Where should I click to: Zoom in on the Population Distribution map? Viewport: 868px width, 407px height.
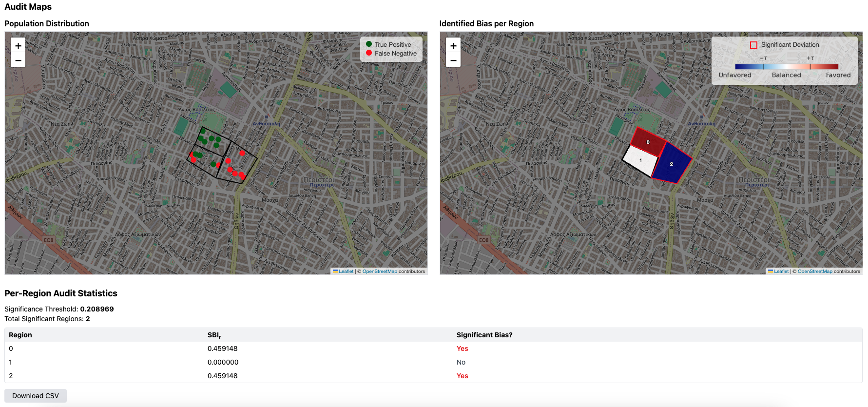coord(18,45)
